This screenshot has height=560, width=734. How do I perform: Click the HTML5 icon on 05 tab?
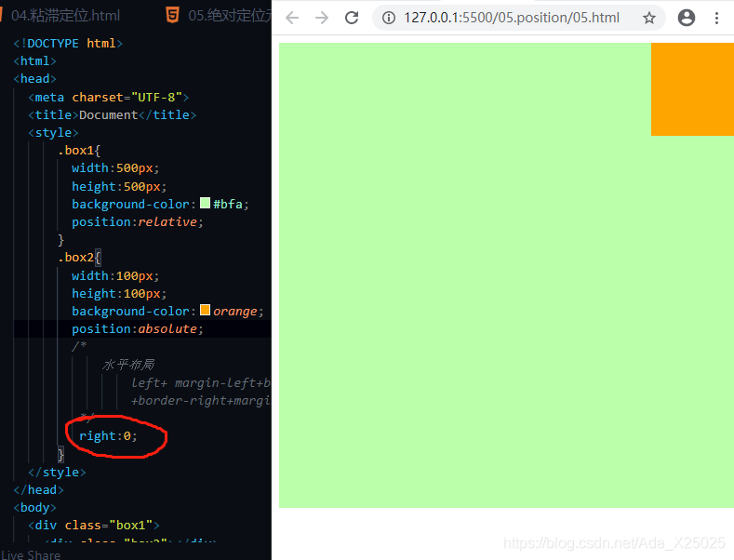[172, 16]
